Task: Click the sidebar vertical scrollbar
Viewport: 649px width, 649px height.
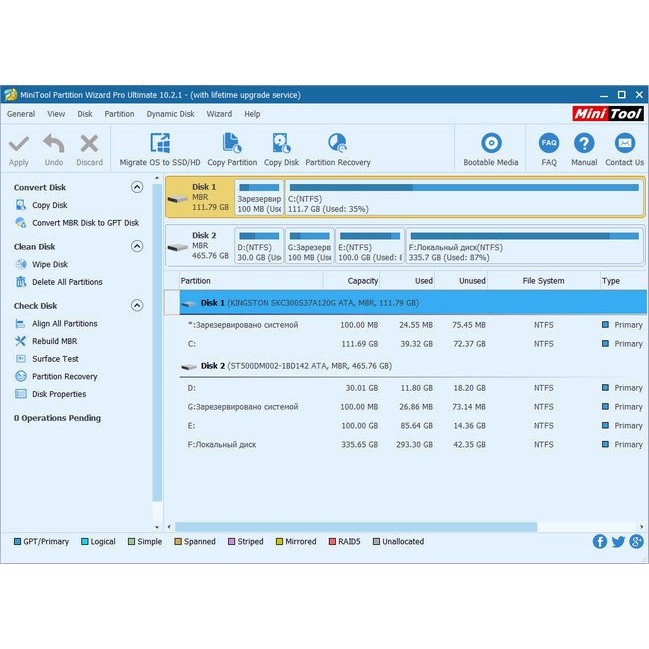Action: click(157, 343)
